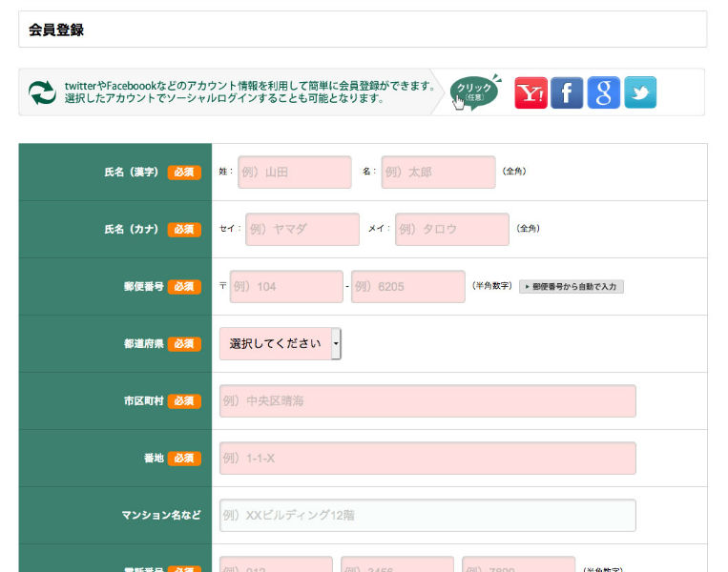Click the メイ katakana given name field
The image size is (728, 572).
point(452,230)
